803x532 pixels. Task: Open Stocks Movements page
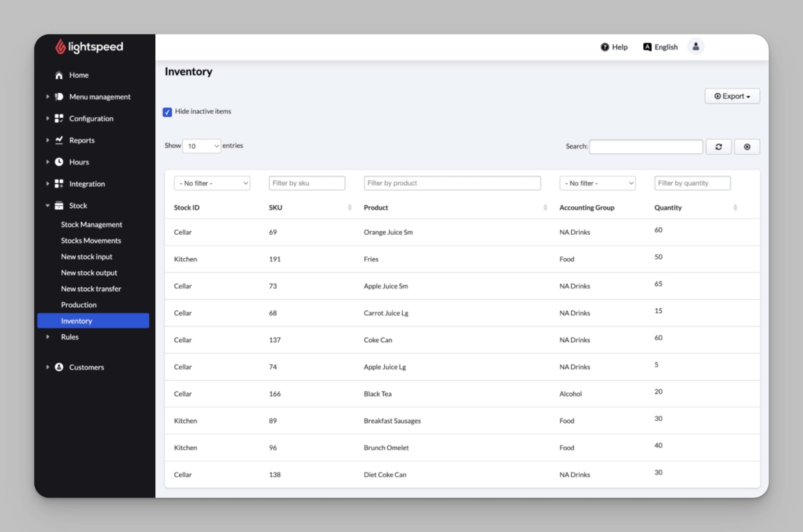point(91,241)
